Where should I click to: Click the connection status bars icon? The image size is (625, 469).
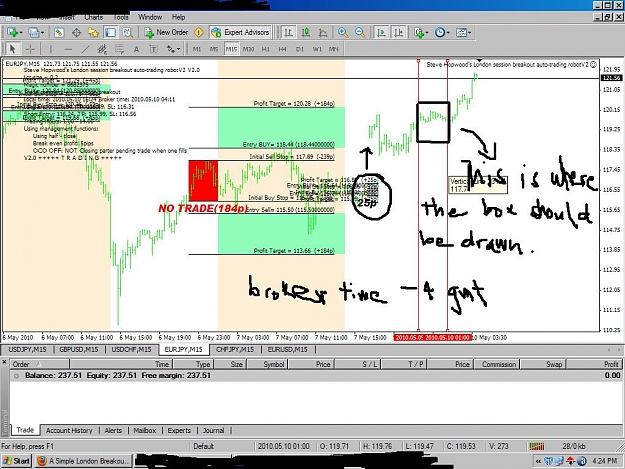537,446
